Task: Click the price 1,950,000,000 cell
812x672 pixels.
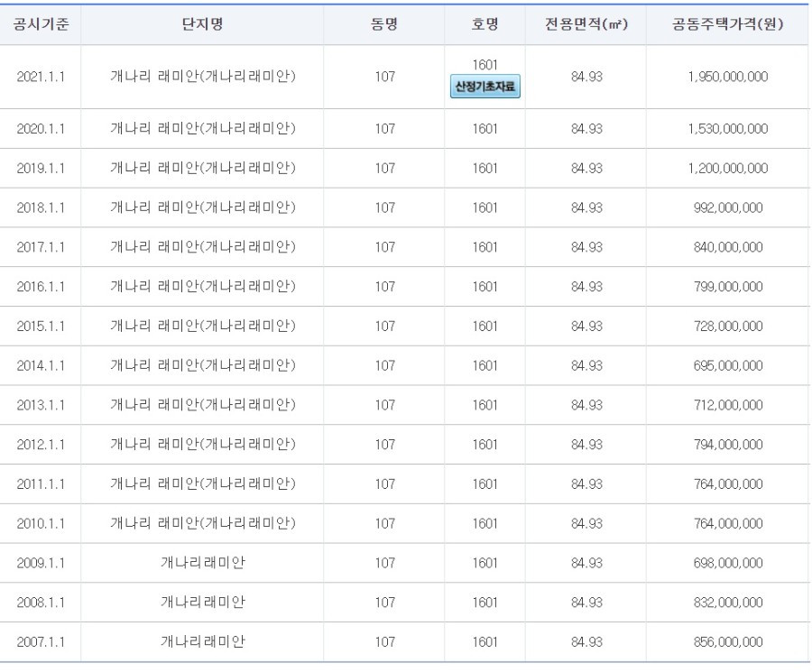Action: [x=727, y=78]
